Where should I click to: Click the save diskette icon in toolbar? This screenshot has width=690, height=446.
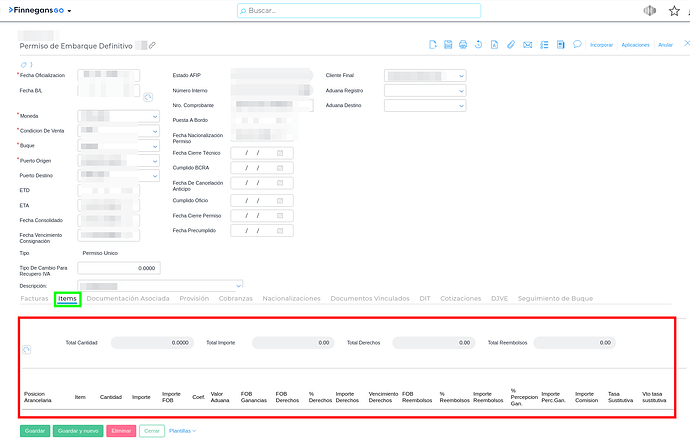pos(448,44)
